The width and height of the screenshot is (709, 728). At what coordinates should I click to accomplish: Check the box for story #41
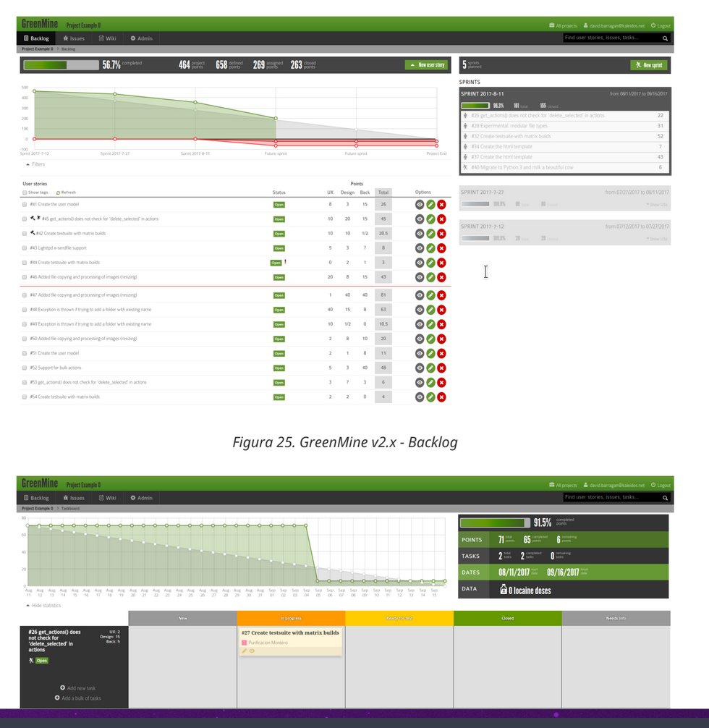[x=24, y=204]
